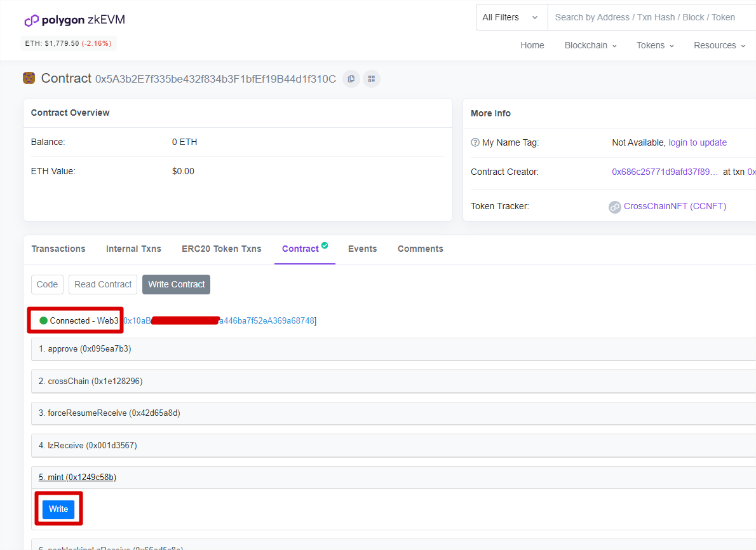Viewport: 756px width, 550px height.
Task: Open the All Filters dropdown
Action: [511, 17]
